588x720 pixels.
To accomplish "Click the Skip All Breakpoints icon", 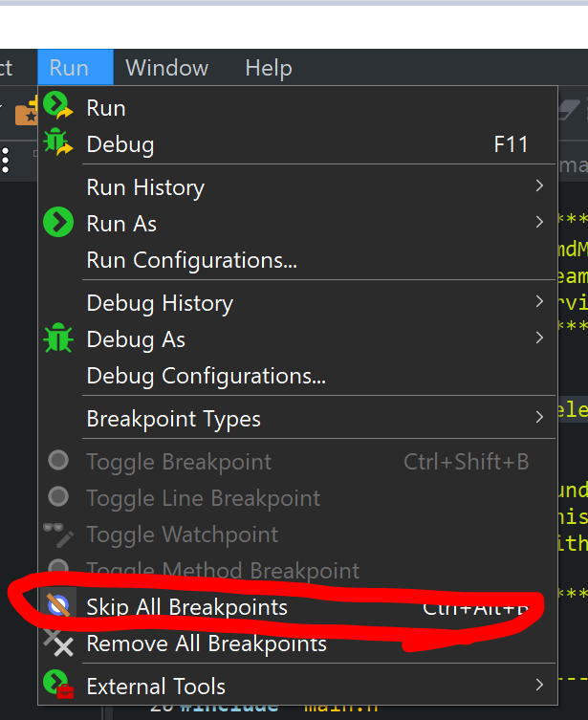I will pos(58,606).
